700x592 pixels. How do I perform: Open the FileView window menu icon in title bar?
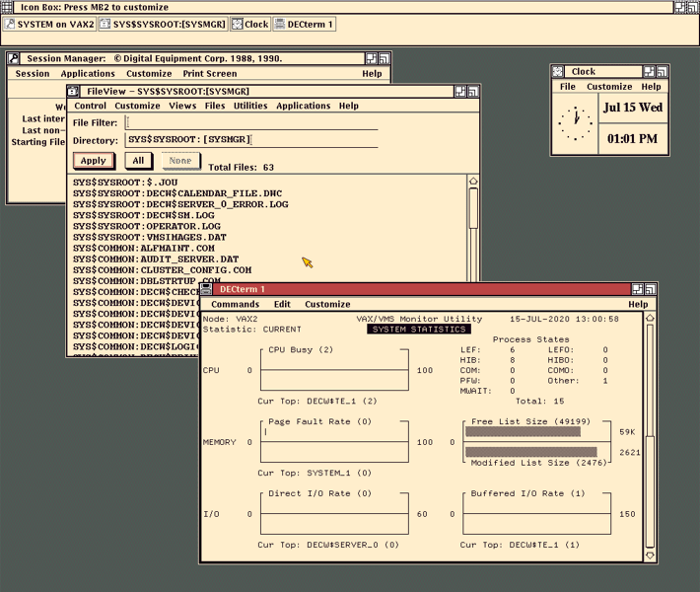(73, 91)
